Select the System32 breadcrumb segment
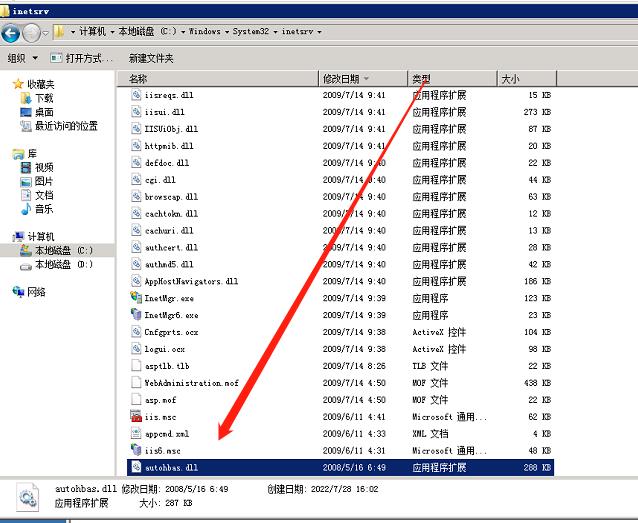This screenshot has height=523, width=638. pos(251,31)
